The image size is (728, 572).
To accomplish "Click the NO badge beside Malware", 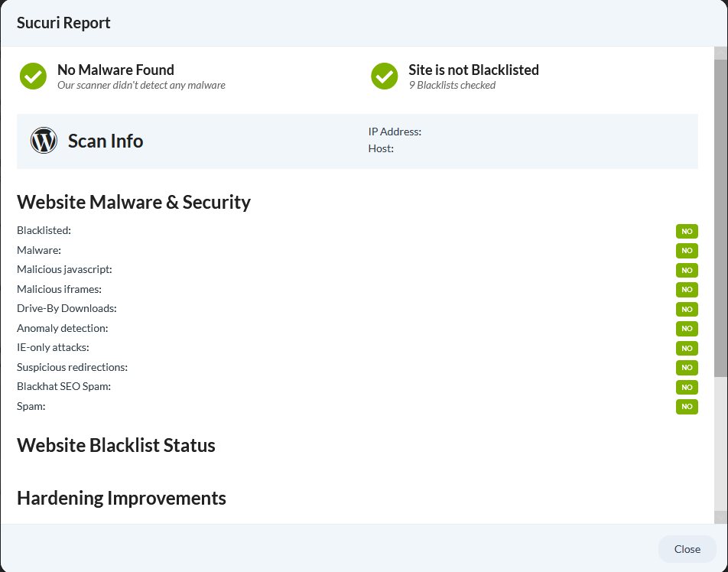I will (687, 250).
